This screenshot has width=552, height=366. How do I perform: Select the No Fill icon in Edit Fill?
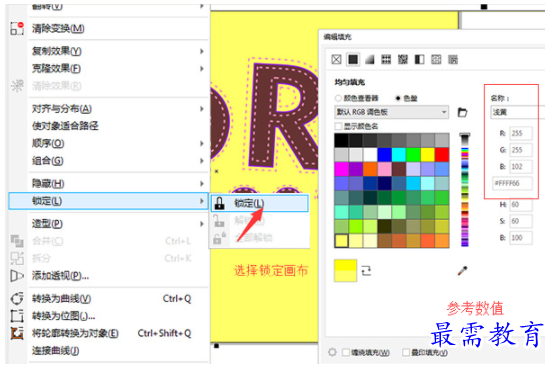[x=336, y=59]
